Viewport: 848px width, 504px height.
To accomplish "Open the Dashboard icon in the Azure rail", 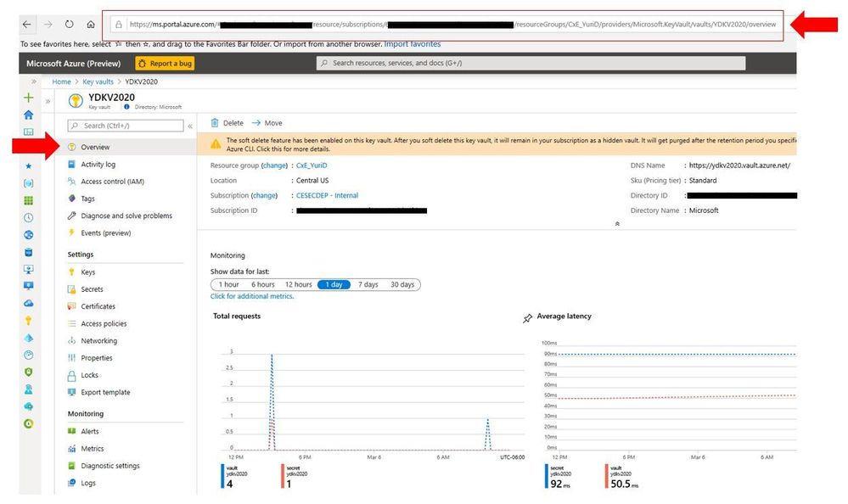I will [x=29, y=132].
